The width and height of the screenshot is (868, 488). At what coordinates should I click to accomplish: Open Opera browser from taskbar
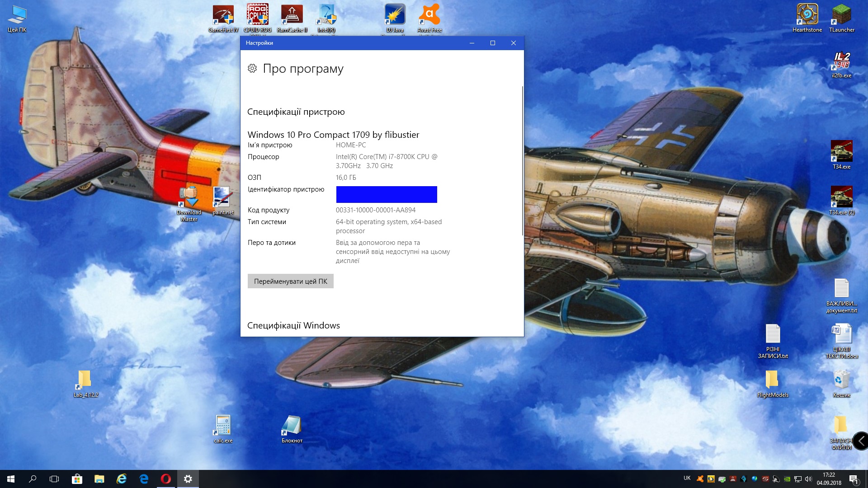(x=166, y=479)
